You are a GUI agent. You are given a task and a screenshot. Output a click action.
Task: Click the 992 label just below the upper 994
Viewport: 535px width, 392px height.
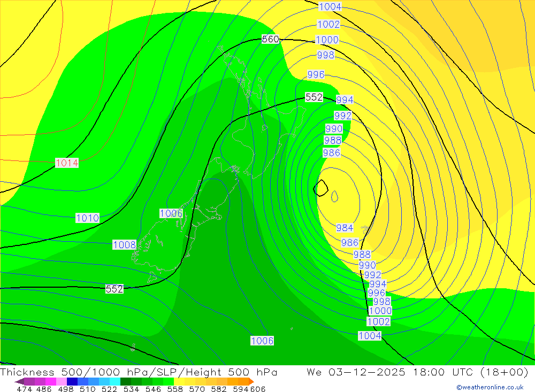(342, 116)
